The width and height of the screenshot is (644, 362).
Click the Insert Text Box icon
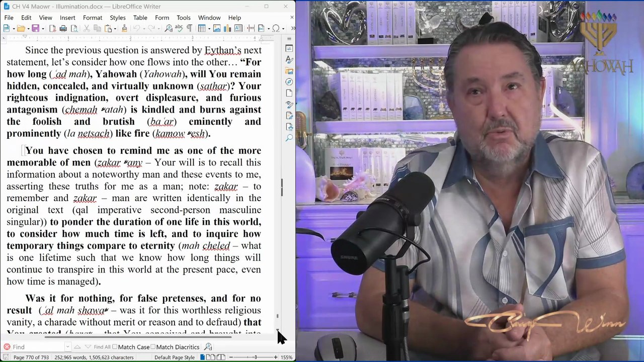coord(238,28)
